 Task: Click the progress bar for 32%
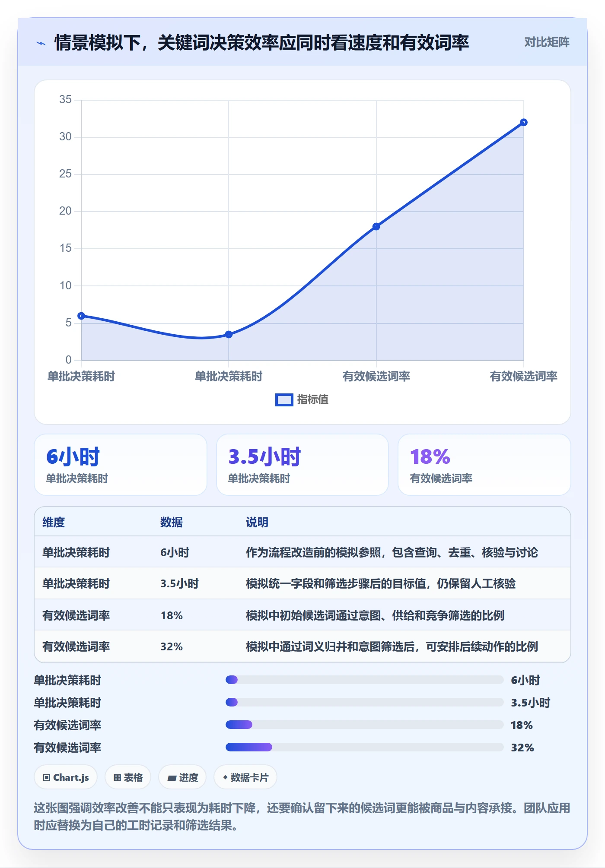[x=364, y=748]
